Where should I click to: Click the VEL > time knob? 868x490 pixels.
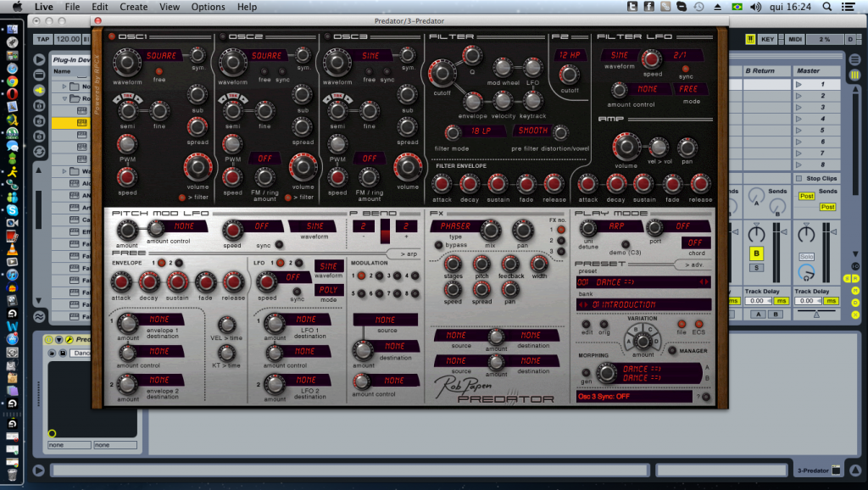[226, 325]
